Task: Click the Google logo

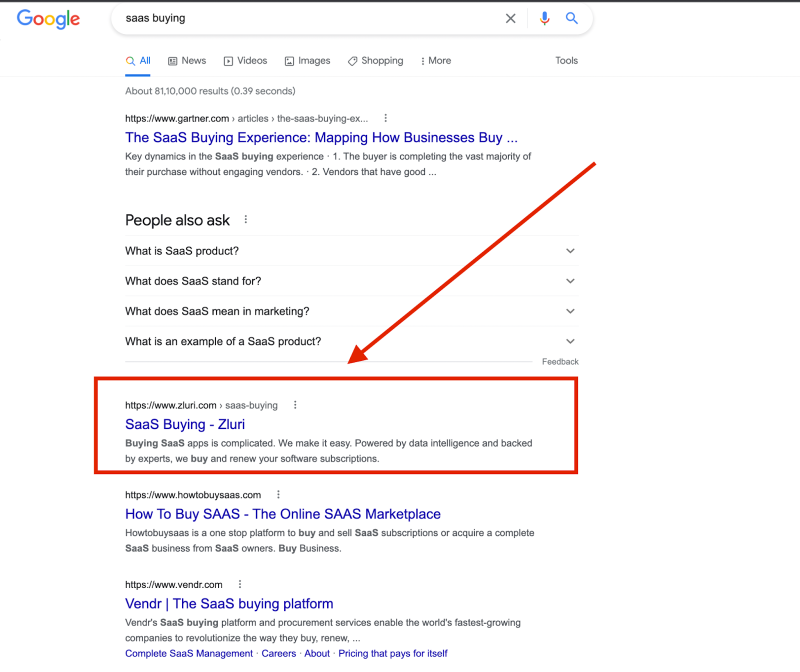Action: point(48,19)
